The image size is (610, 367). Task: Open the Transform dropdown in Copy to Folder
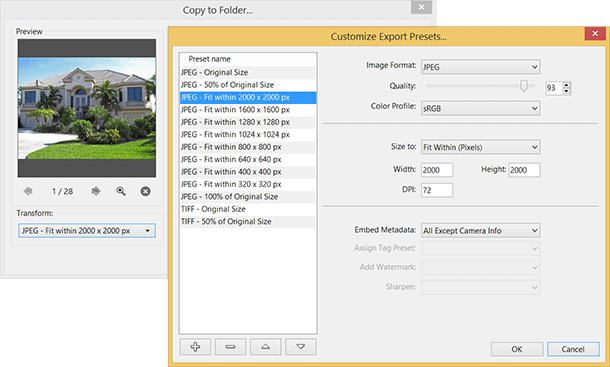point(87,231)
